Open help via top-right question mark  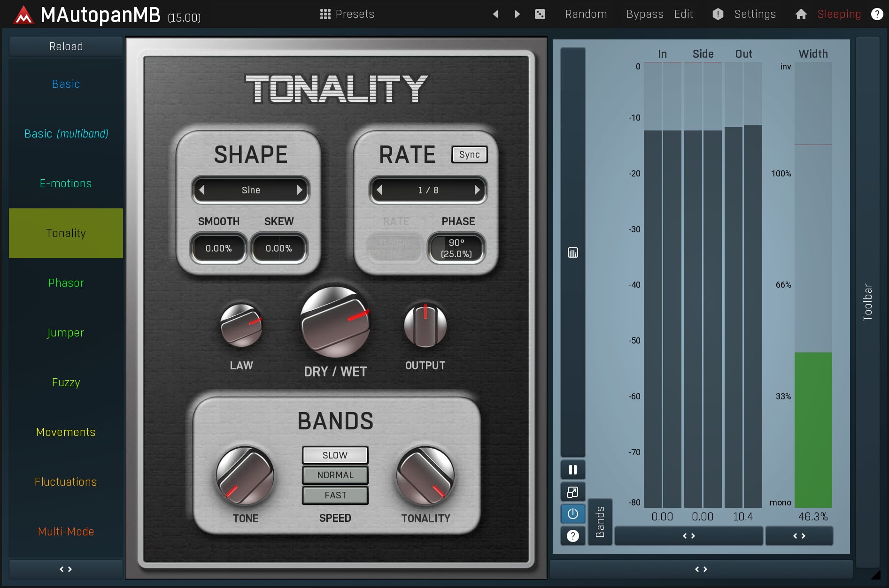tap(876, 14)
